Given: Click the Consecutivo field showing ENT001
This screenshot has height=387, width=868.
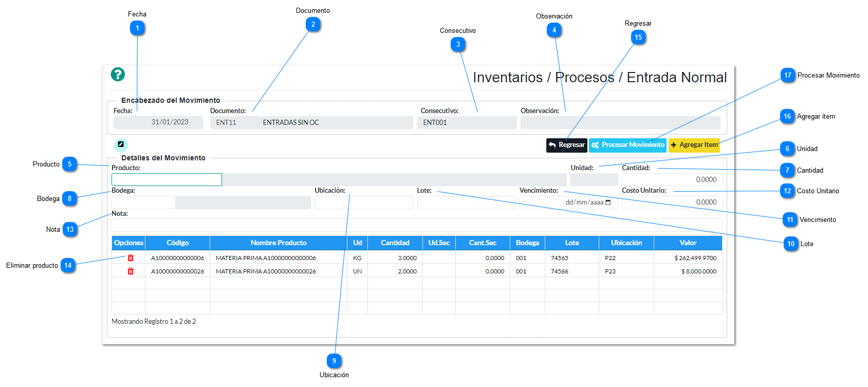Looking at the screenshot, I should pyautogui.click(x=467, y=122).
